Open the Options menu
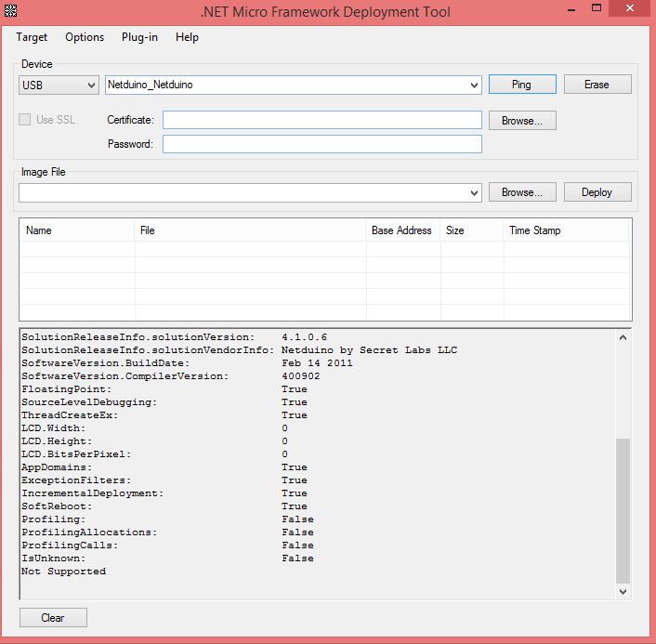The image size is (656, 644). 85,37
